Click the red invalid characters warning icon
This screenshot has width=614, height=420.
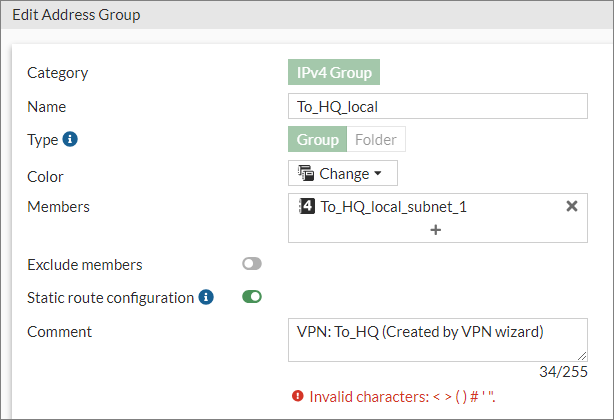tap(298, 396)
